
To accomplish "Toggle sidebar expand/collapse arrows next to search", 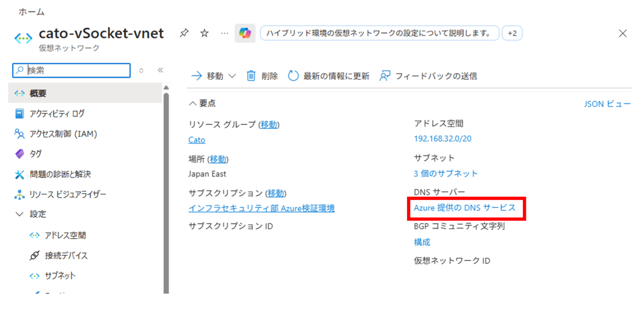I will click(x=141, y=70).
